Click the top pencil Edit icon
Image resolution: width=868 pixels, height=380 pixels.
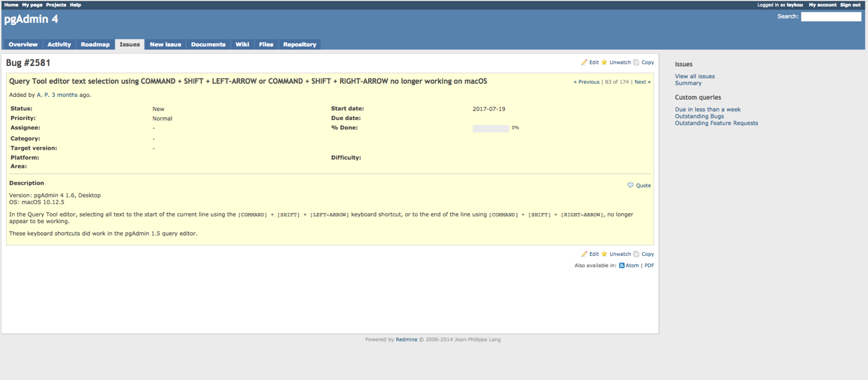tap(584, 63)
